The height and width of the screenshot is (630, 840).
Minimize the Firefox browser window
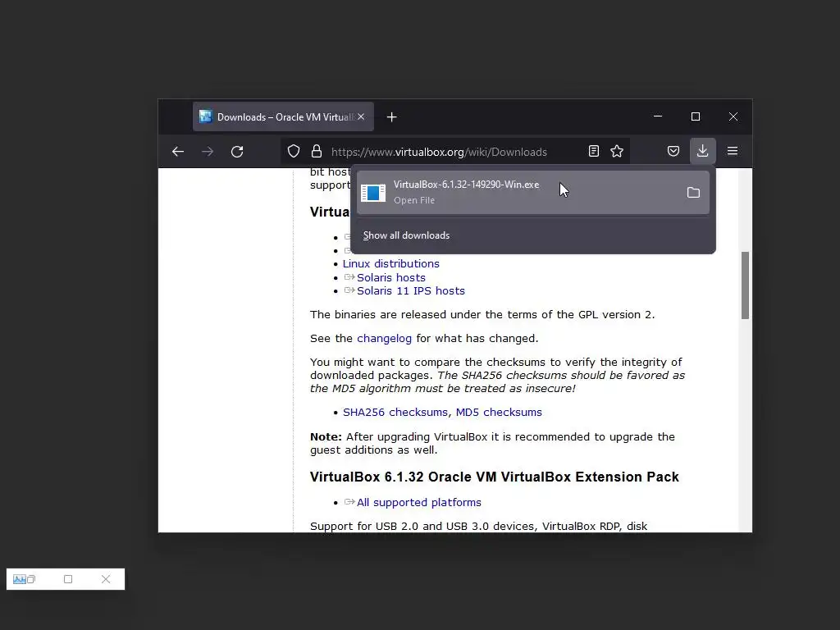(658, 116)
